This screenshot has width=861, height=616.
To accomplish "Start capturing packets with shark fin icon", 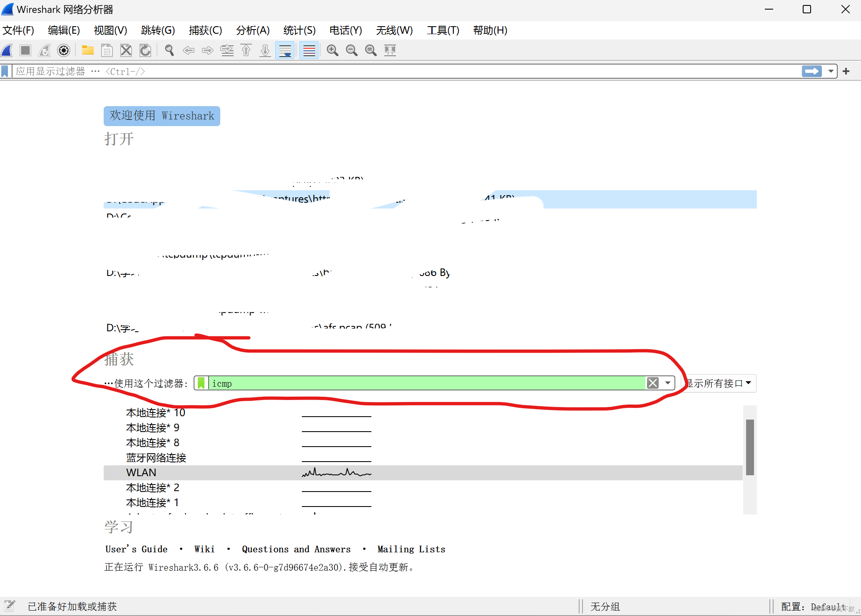I will (x=7, y=50).
